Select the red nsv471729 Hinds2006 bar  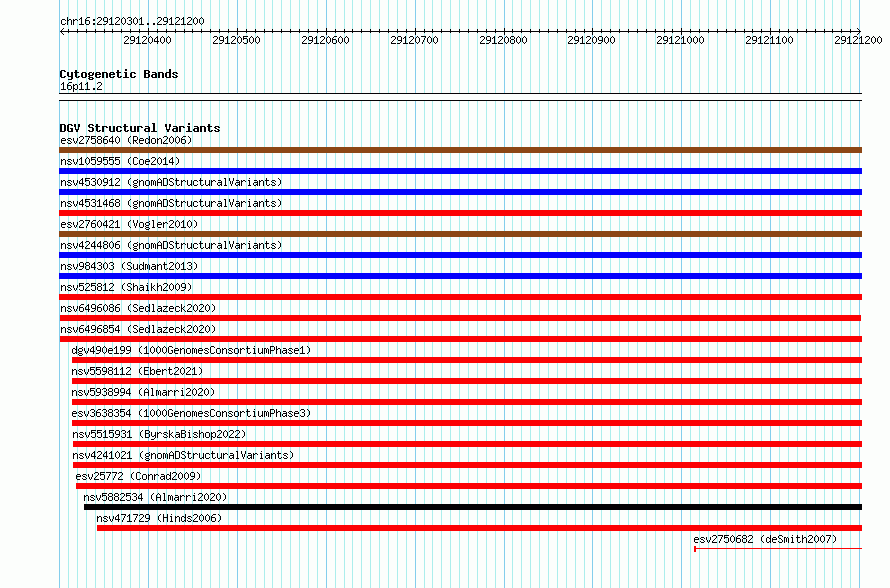tap(480, 528)
